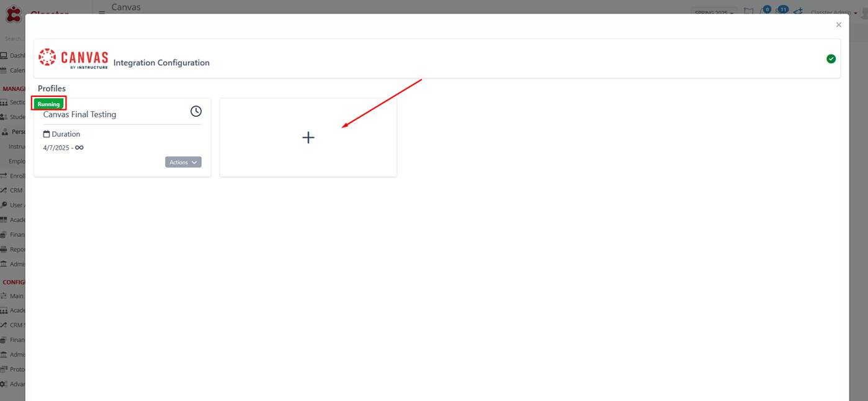Open notifications icon with badge 11
The image size is (868, 401).
[x=781, y=11]
